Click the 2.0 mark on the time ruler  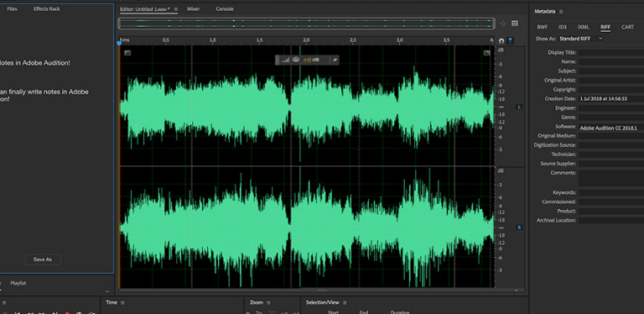click(306, 40)
